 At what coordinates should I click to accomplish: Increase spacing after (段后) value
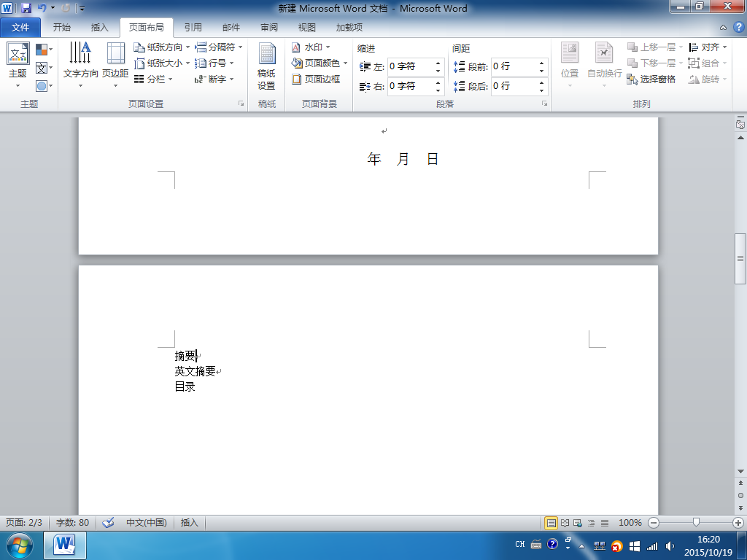(x=542, y=83)
